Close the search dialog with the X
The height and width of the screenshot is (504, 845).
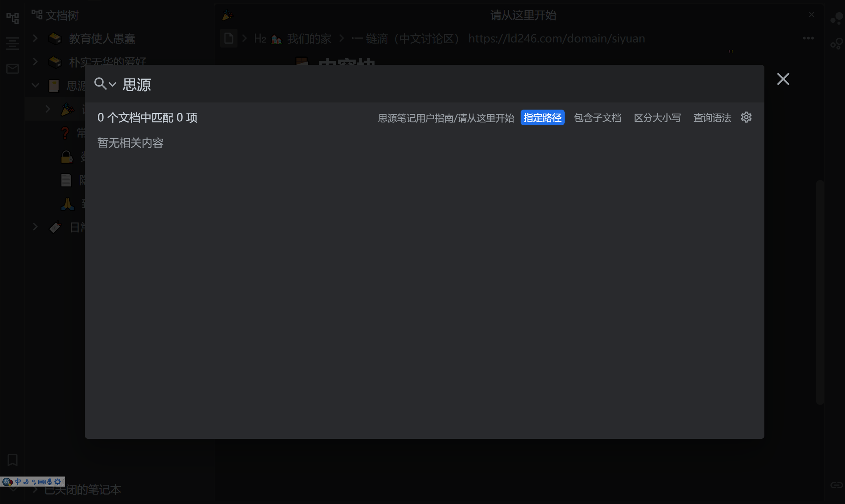click(x=782, y=79)
